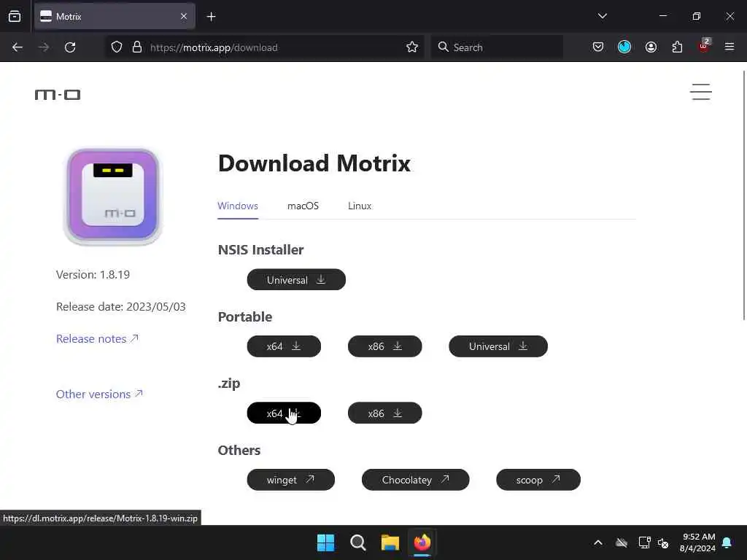Click the Portable section heading

point(245,316)
